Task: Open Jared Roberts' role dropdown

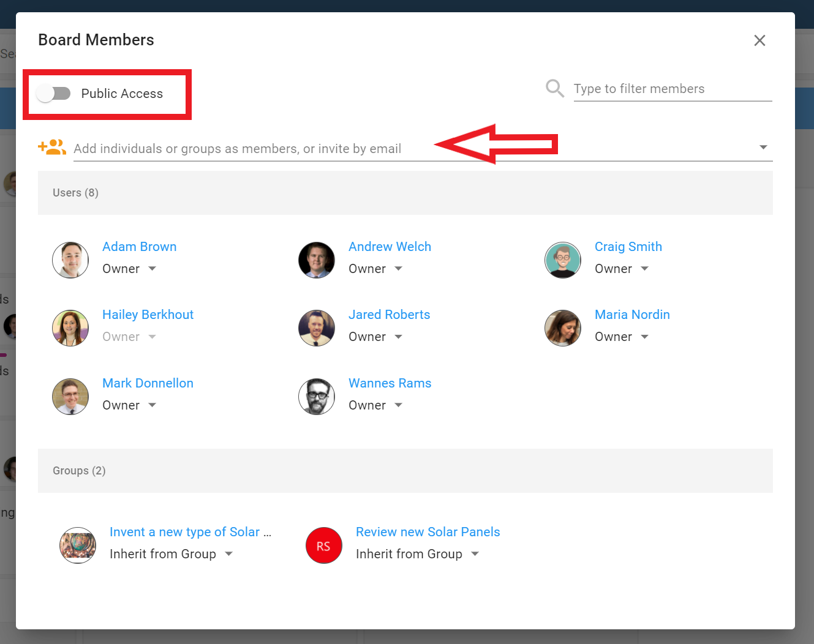Action: (x=375, y=337)
